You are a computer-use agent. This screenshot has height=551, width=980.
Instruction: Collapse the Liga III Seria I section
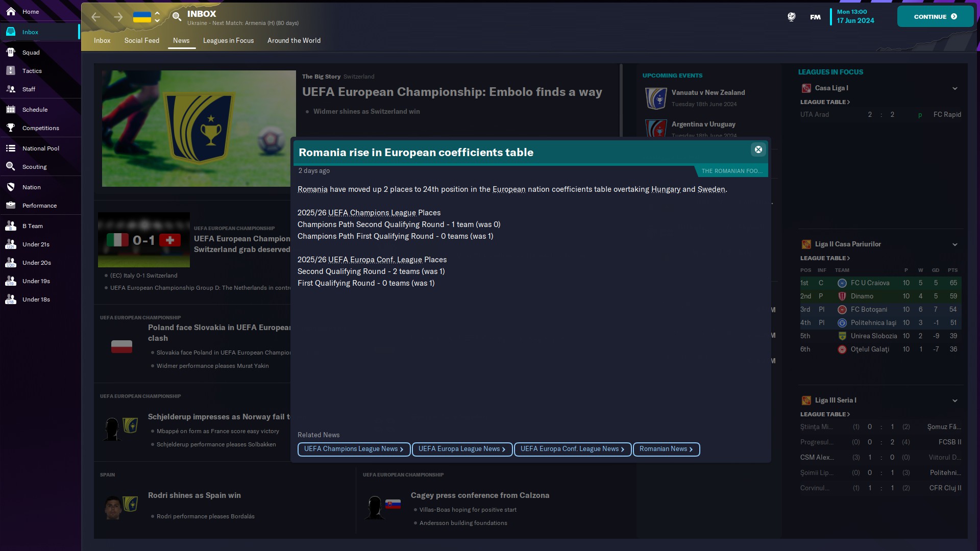click(954, 400)
